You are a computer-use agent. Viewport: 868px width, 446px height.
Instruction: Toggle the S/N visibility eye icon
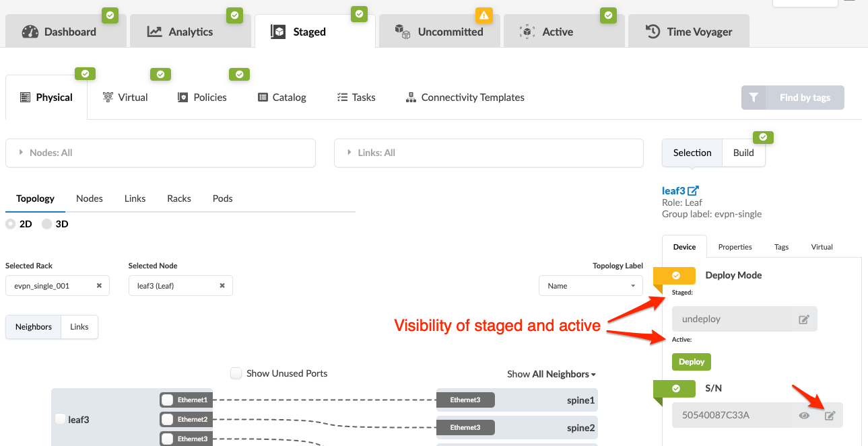pos(804,416)
